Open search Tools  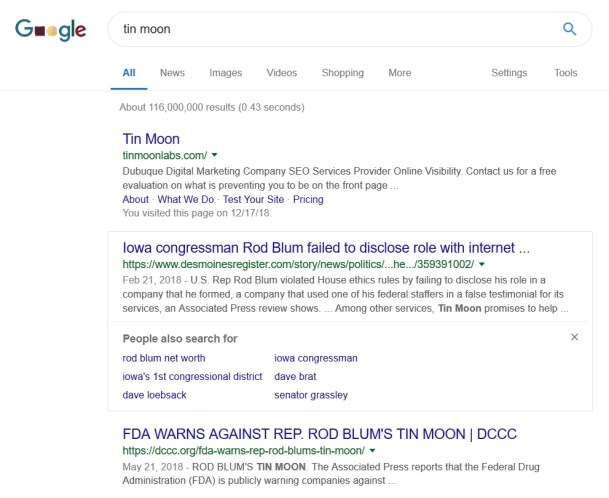tap(566, 73)
